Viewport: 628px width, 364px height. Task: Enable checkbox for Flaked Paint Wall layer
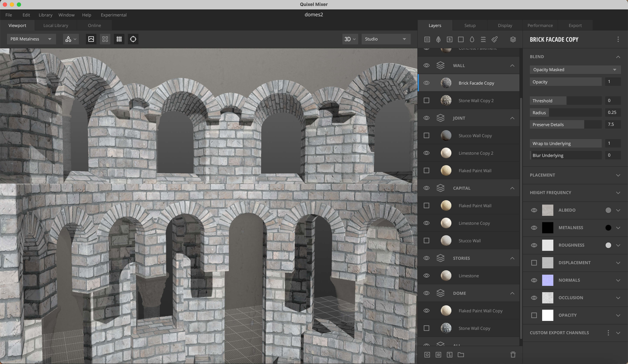[426, 170]
